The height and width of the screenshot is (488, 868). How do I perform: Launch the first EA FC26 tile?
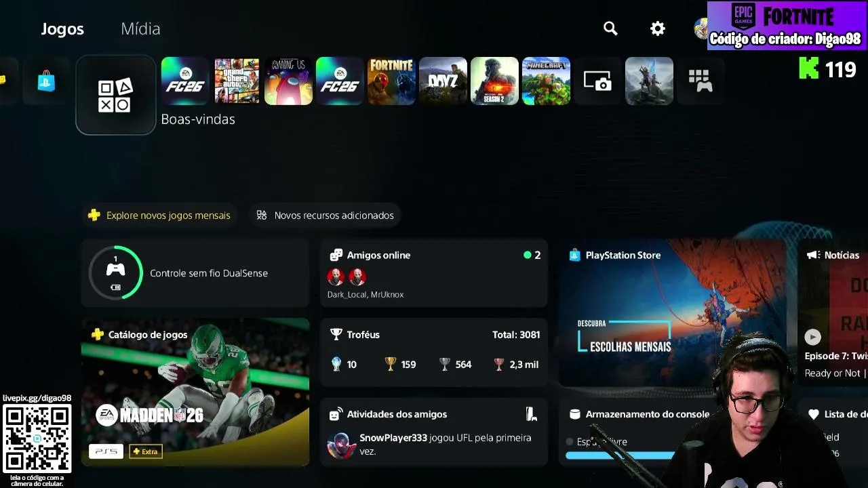pyautogui.click(x=185, y=81)
